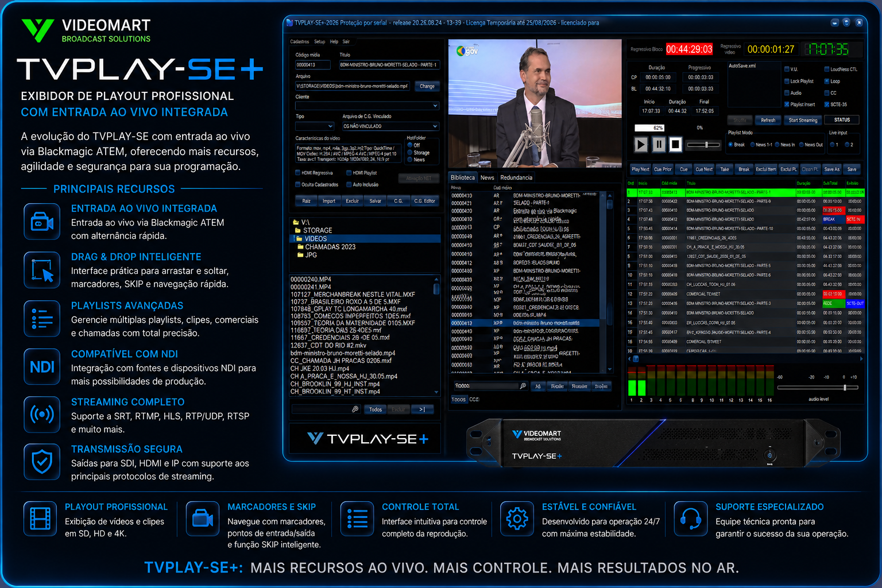Enable the CC checkbox
This screenshot has height=588, width=882.
point(827,92)
